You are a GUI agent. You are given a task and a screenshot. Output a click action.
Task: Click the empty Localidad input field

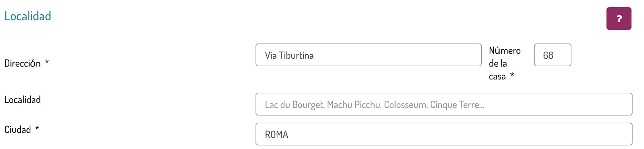point(444,104)
